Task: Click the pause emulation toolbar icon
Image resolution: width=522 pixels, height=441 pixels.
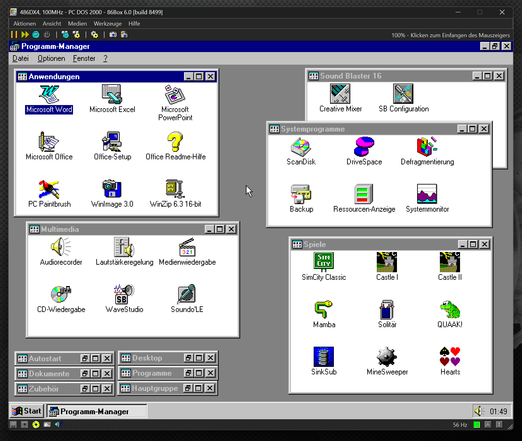Action: pyautogui.click(x=14, y=34)
